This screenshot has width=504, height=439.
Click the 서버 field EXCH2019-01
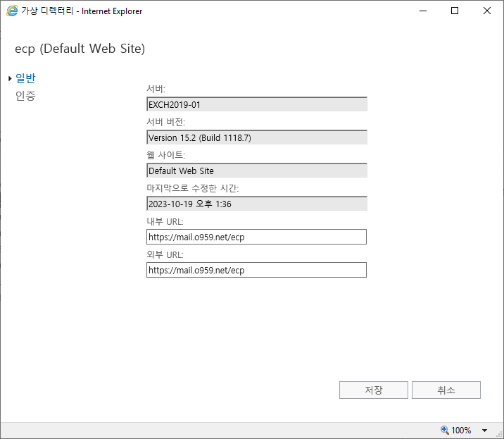point(257,104)
